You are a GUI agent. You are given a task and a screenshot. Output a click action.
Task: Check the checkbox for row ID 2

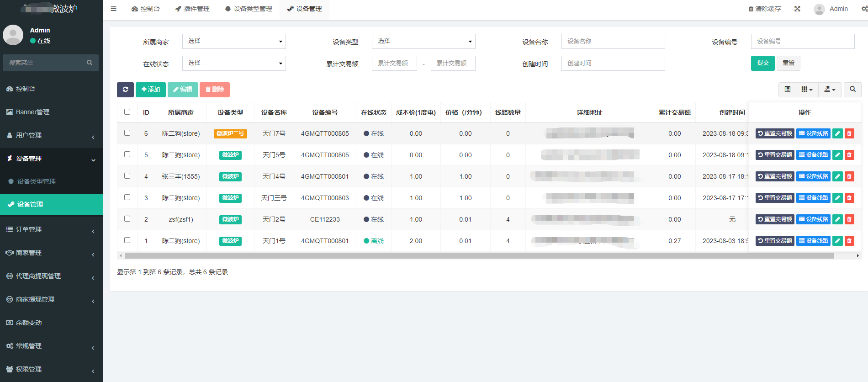point(127,219)
